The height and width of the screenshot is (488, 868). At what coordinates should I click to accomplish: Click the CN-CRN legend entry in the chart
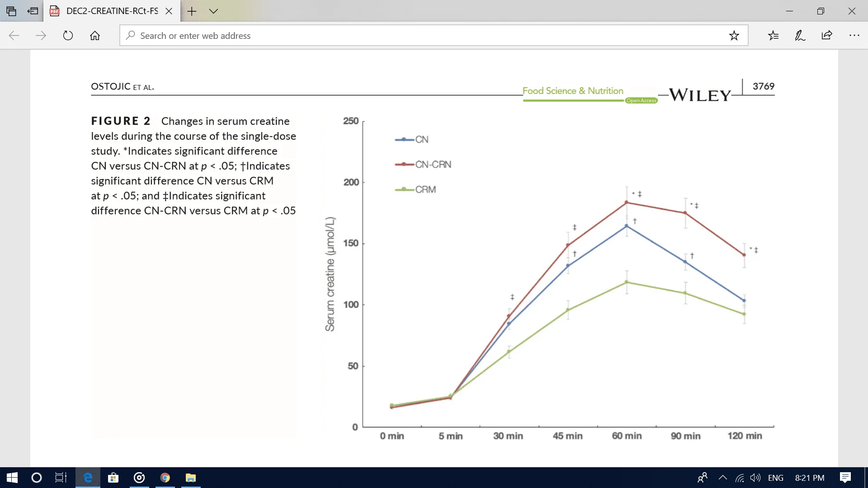[423, 164]
